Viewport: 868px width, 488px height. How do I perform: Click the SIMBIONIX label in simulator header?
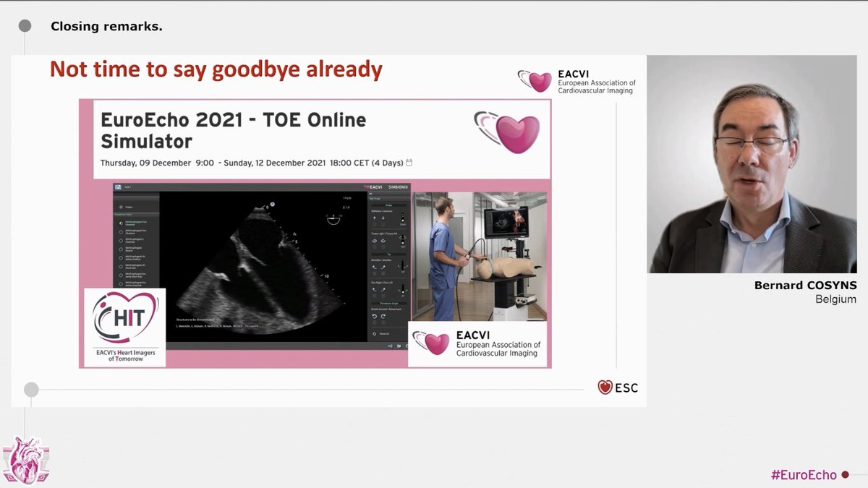tap(397, 186)
